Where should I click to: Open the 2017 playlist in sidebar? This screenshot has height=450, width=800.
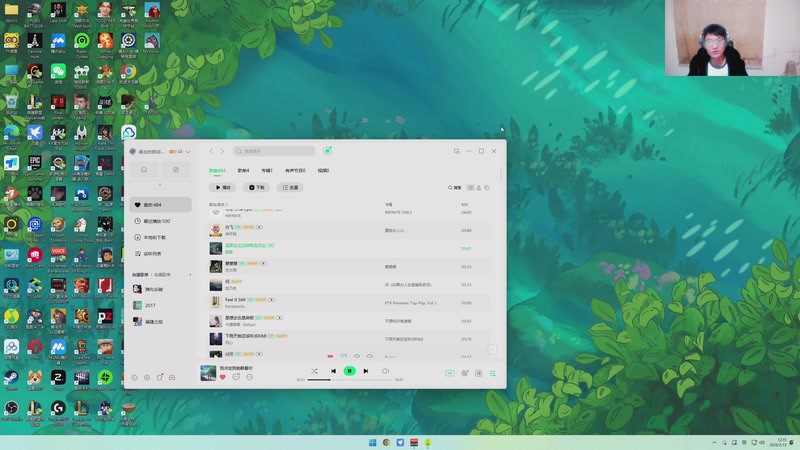[x=160, y=305]
